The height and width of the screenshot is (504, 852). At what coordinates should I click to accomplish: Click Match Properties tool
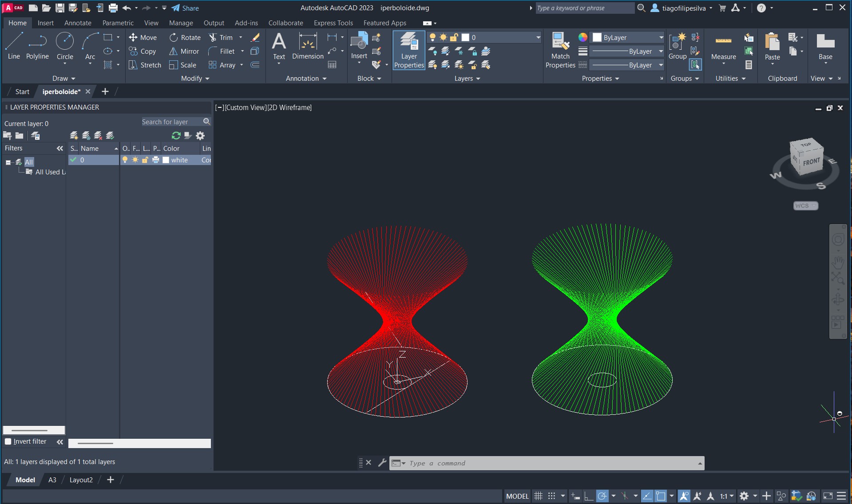point(560,51)
